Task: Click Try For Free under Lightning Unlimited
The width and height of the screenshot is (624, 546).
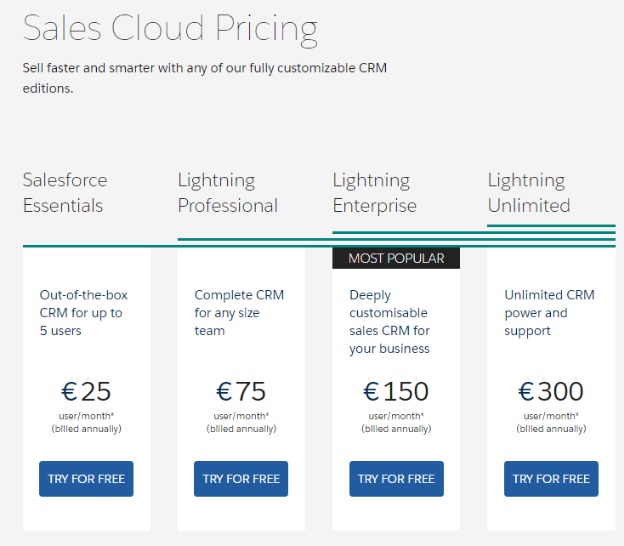Action: pyautogui.click(x=551, y=479)
